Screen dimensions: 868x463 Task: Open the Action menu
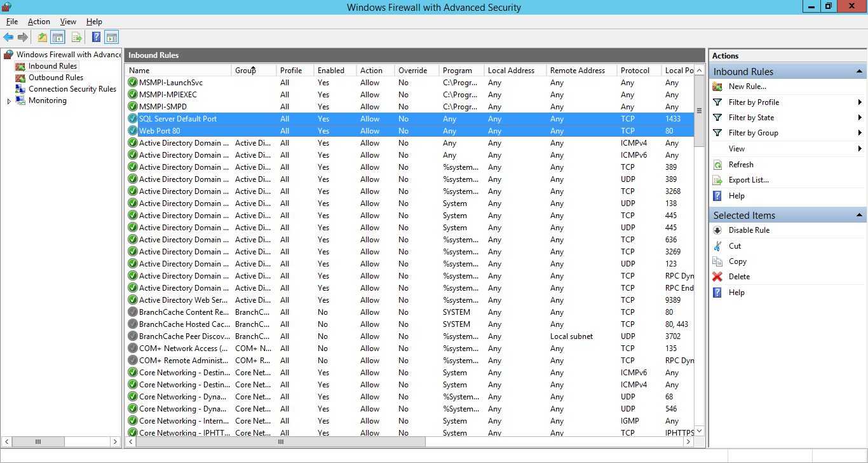pyautogui.click(x=39, y=22)
